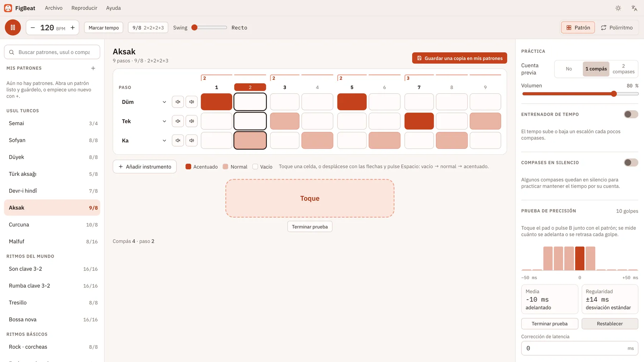Set Cuenta previa to 2 compases
The width and height of the screenshot is (644, 362).
[x=623, y=69]
